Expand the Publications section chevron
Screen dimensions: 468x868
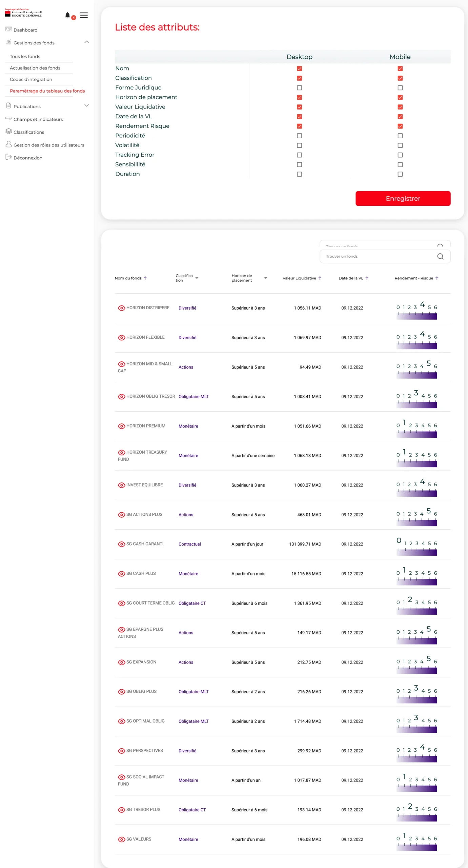tap(86, 105)
